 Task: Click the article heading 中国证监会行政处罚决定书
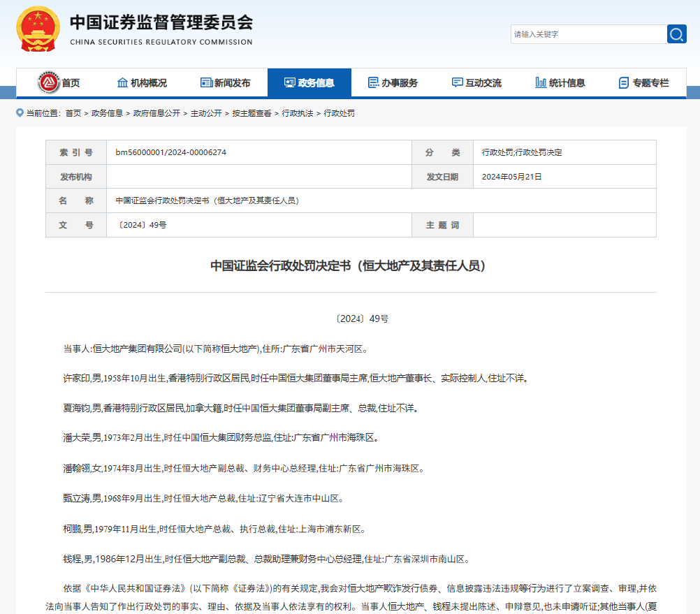(x=348, y=266)
